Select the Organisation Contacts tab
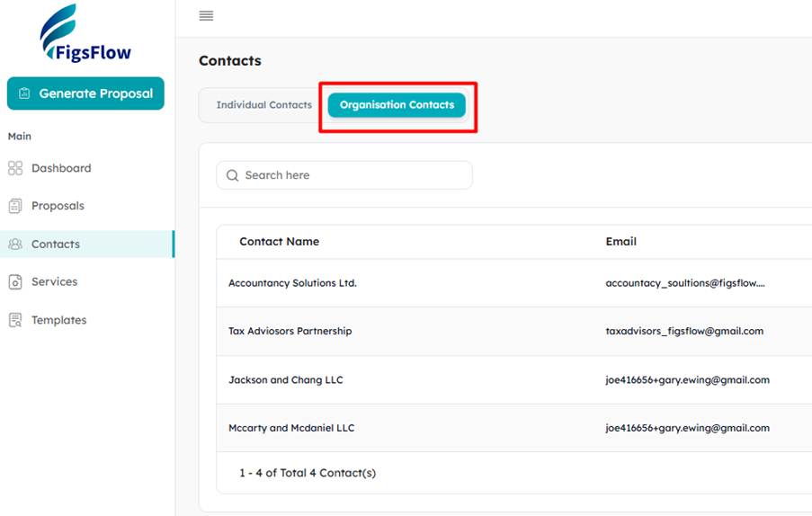 397,105
